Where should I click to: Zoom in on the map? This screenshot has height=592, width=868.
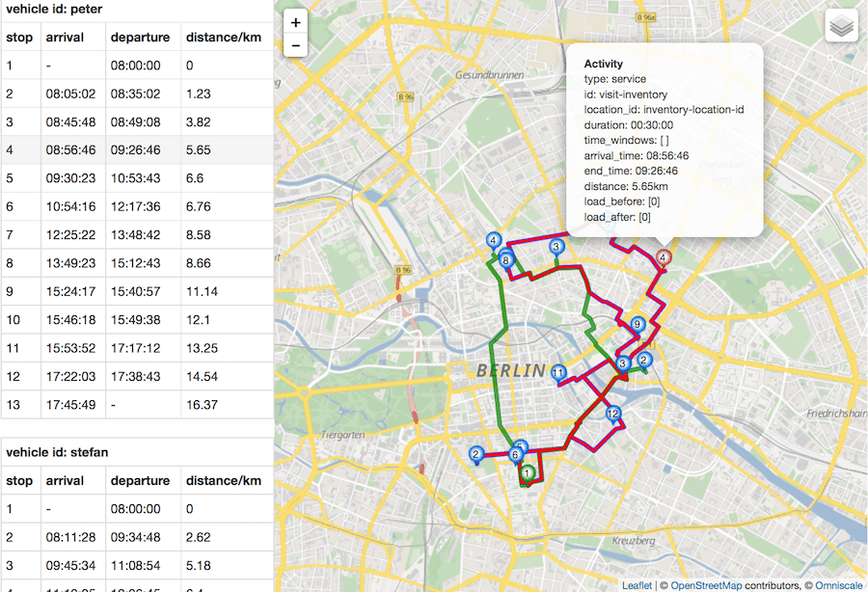pyautogui.click(x=295, y=22)
